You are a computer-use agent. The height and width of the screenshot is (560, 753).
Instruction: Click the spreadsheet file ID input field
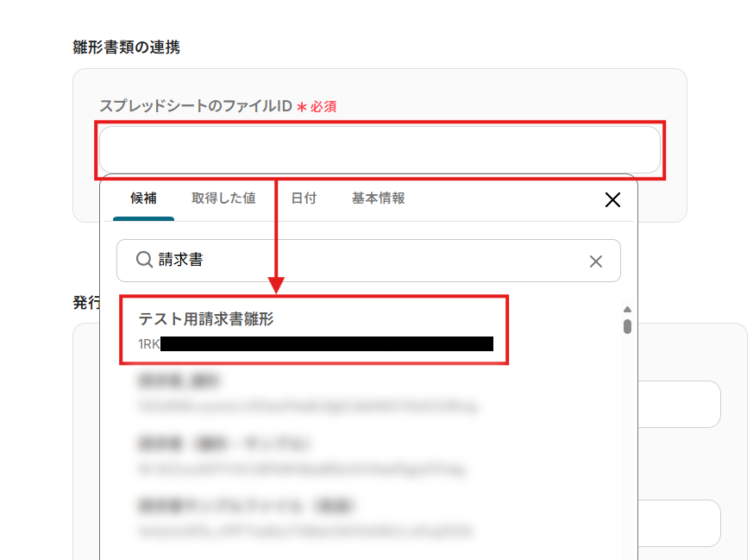tap(380, 150)
